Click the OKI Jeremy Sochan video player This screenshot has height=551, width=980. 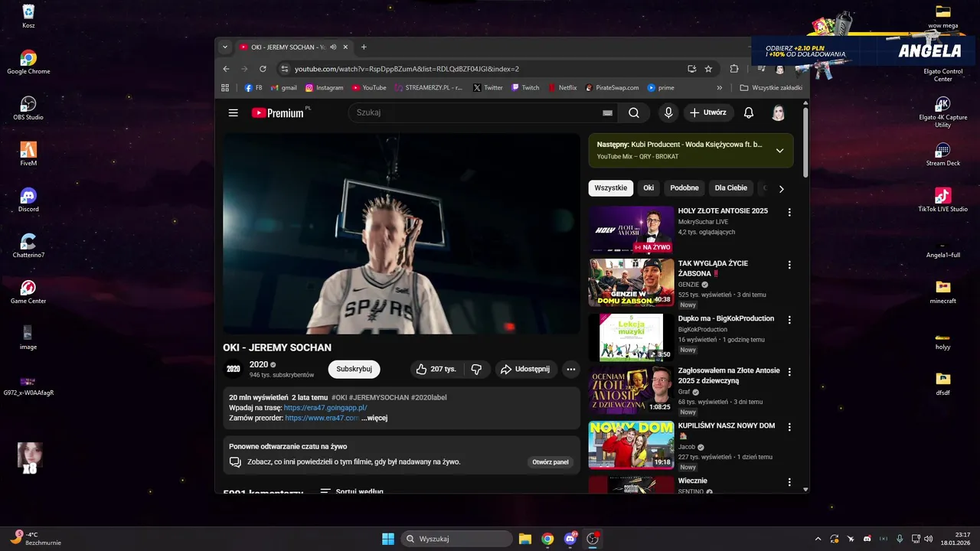coord(401,233)
